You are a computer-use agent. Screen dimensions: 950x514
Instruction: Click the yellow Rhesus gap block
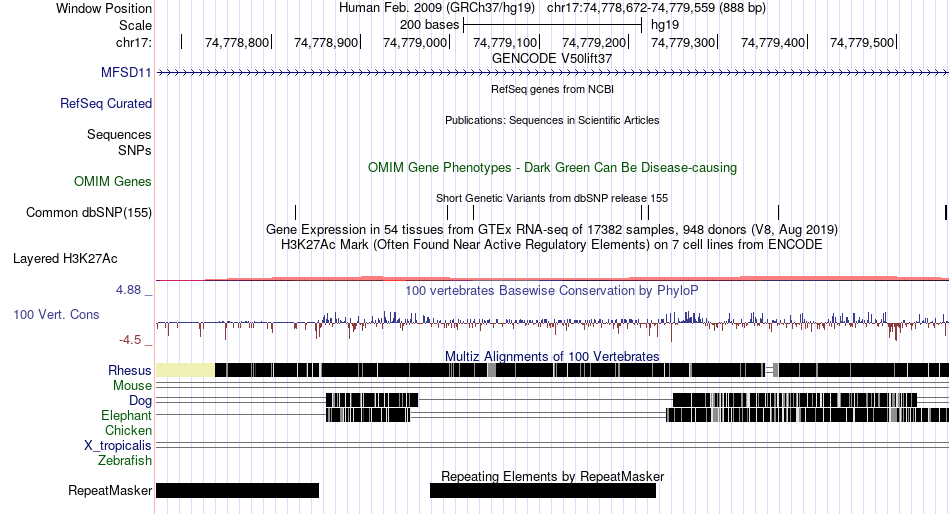185,370
